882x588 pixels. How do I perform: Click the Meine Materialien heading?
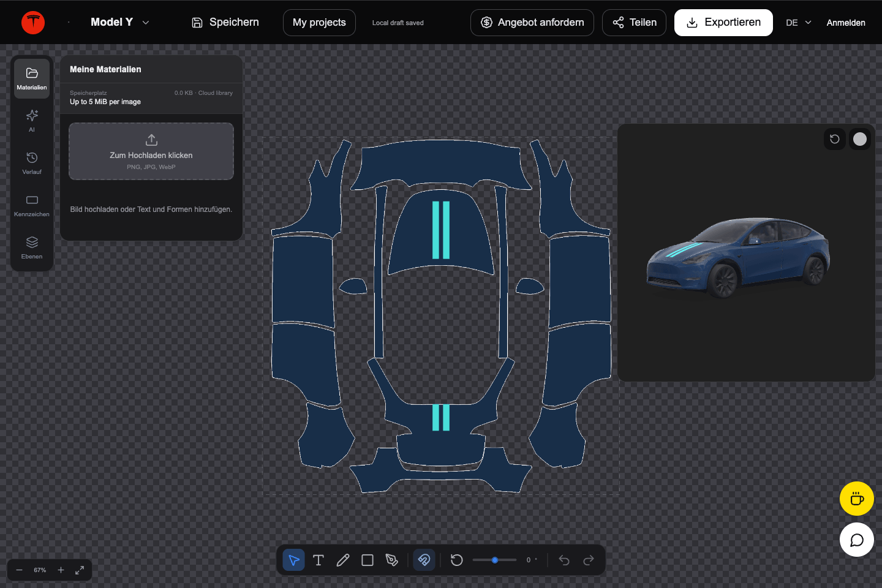pyautogui.click(x=105, y=69)
